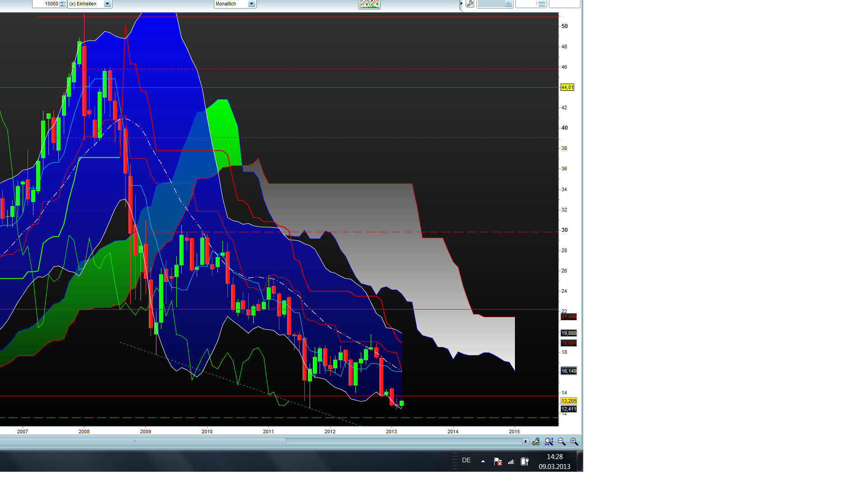Viewport: 868px width, 488px height.
Task: Open the DE language indicator in taskbar
Action: point(467,460)
